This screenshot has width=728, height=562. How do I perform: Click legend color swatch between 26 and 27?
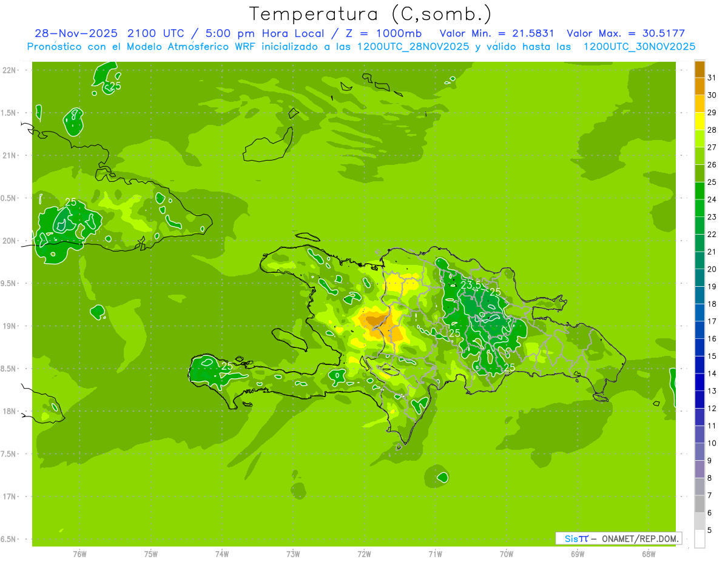699,156
